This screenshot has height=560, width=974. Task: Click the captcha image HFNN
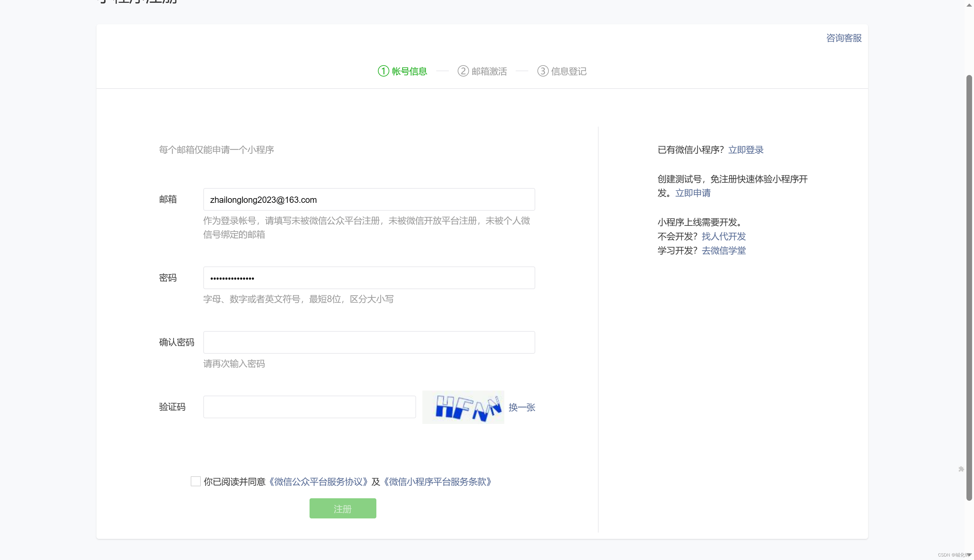coord(463,407)
